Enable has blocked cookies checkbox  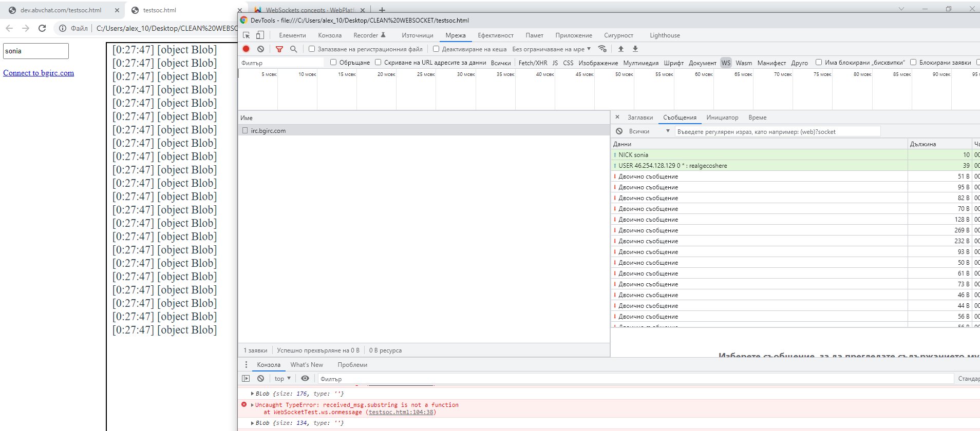click(819, 63)
